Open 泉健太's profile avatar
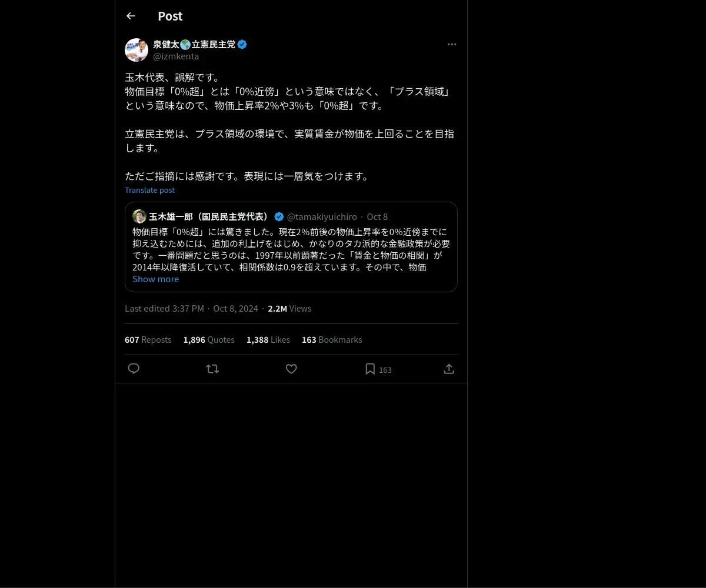706x588 pixels. click(x=136, y=50)
